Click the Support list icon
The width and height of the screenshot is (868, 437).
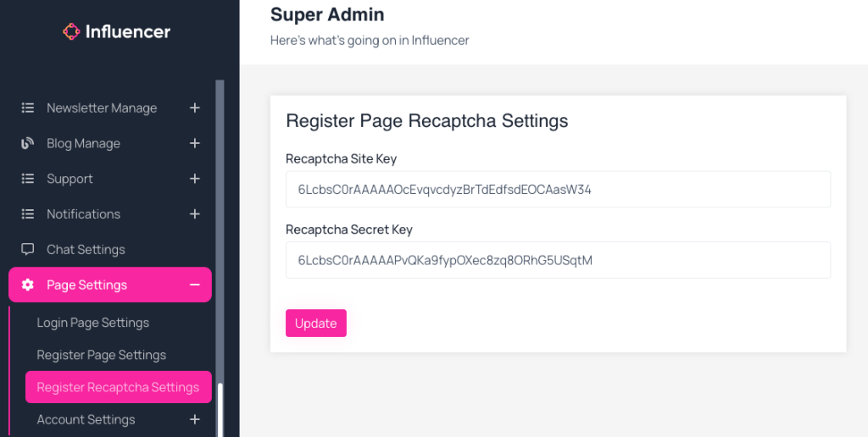[28, 179]
